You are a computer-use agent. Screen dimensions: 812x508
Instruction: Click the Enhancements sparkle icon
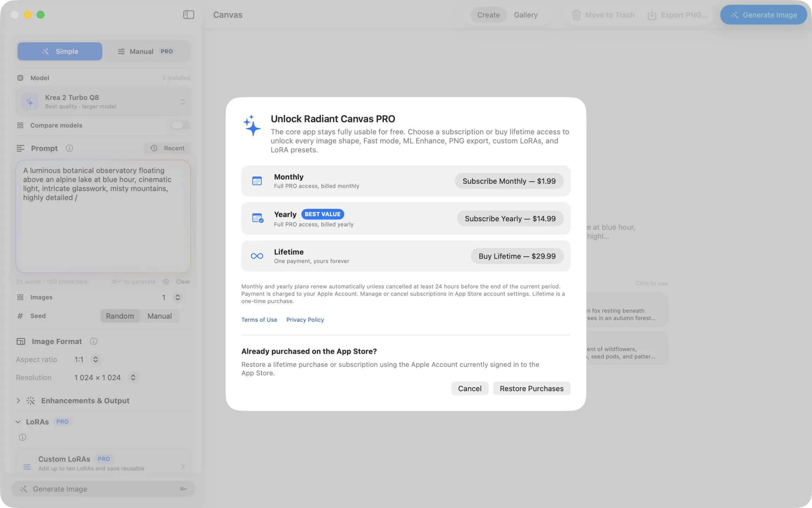coord(31,401)
